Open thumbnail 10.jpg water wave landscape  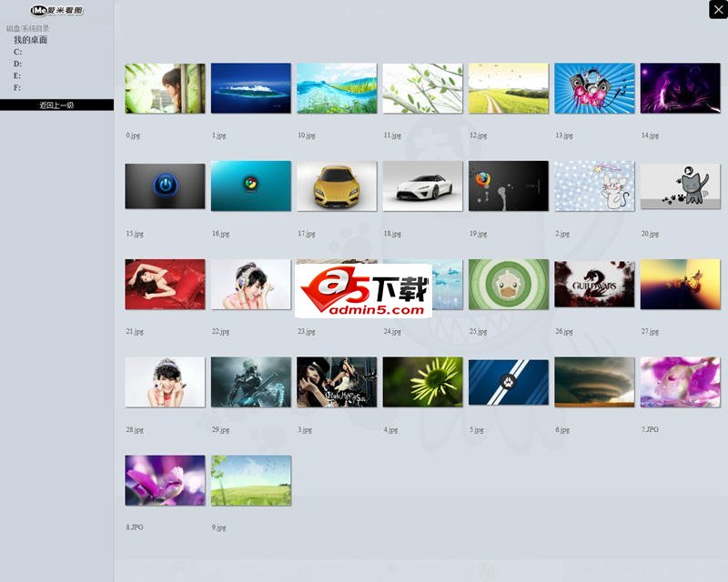pos(337,88)
